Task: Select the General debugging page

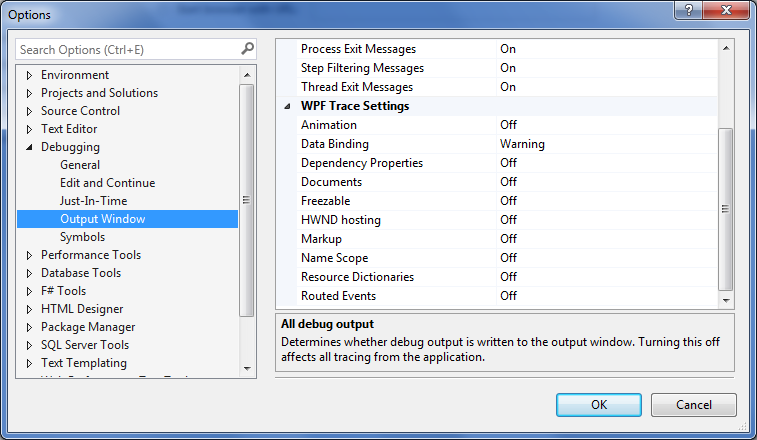Action: pos(80,165)
